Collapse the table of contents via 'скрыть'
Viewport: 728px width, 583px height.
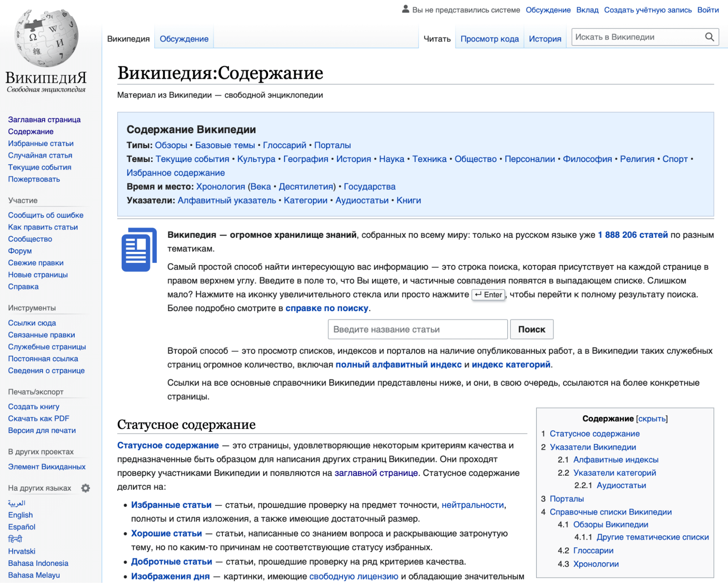tap(652, 419)
